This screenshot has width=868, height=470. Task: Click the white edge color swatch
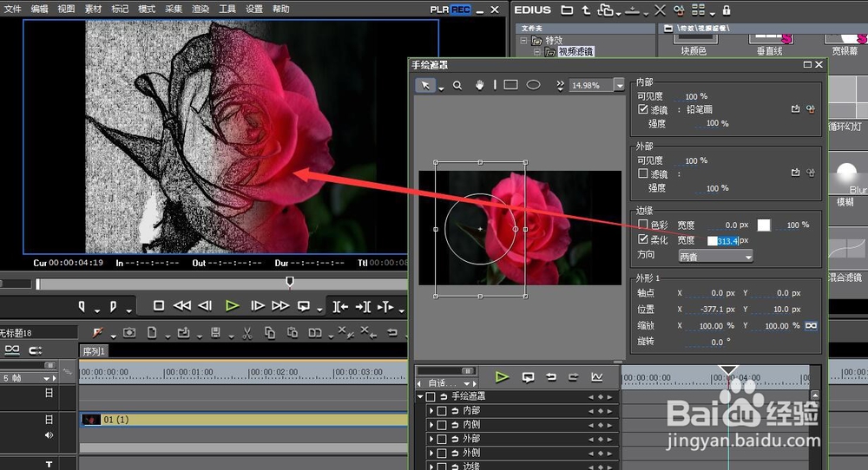[x=764, y=225]
